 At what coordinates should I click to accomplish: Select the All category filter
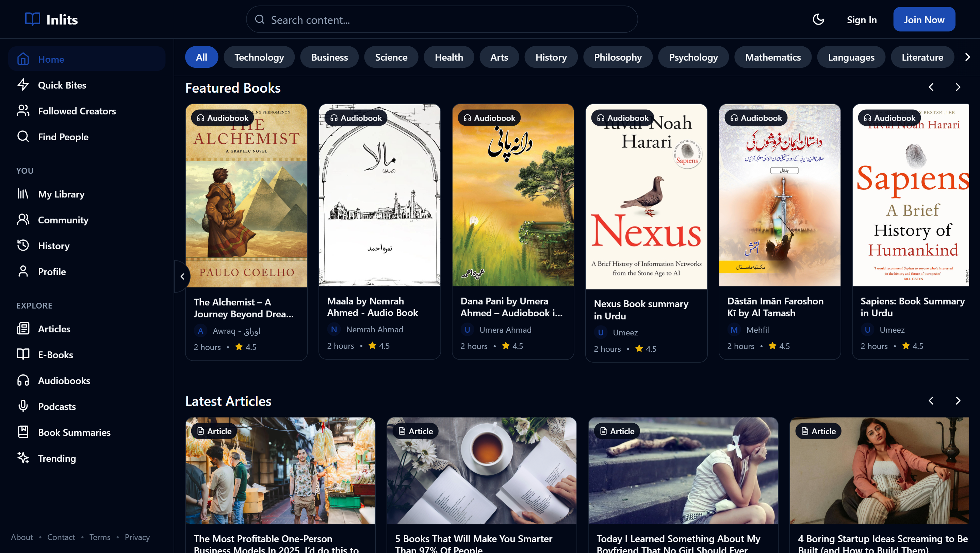point(201,58)
